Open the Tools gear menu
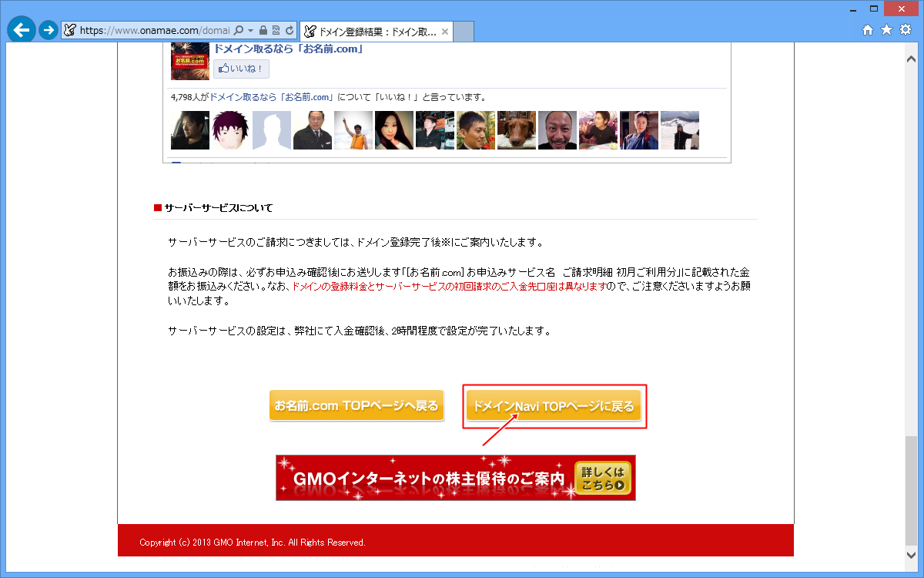This screenshot has width=924, height=578. click(x=906, y=30)
